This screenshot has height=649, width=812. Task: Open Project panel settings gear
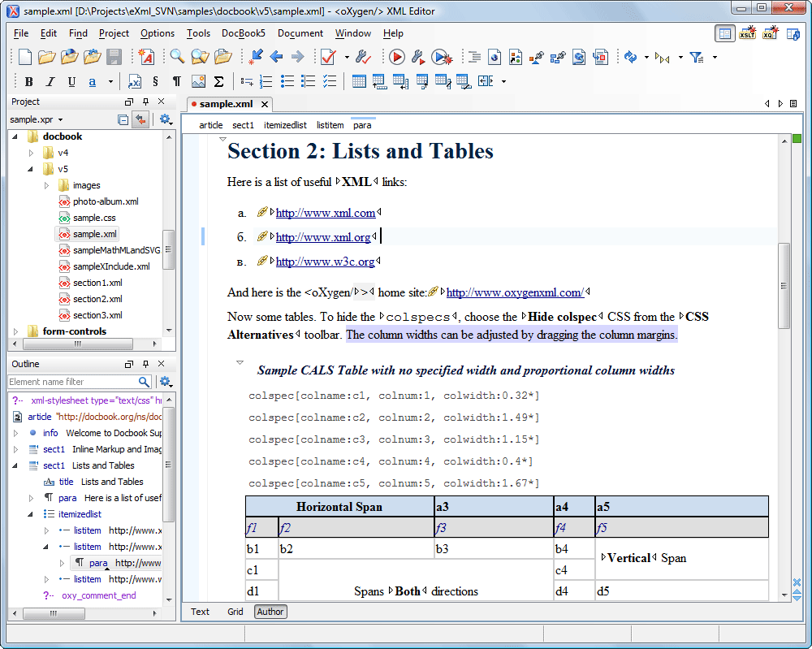[x=166, y=119]
